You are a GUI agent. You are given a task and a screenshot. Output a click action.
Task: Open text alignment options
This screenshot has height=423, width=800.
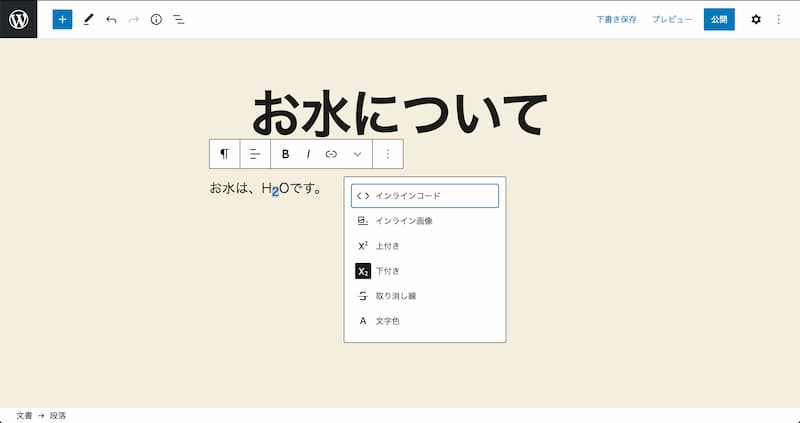pyautogui.click(x=255, y=154)
